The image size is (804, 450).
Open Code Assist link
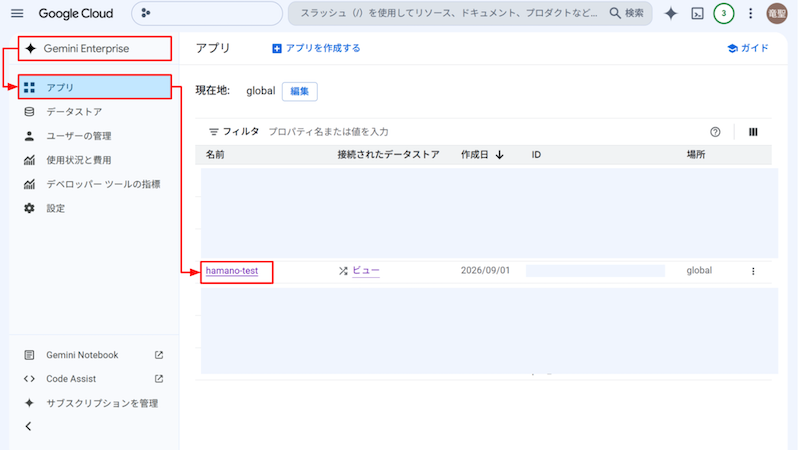point(71,379)
